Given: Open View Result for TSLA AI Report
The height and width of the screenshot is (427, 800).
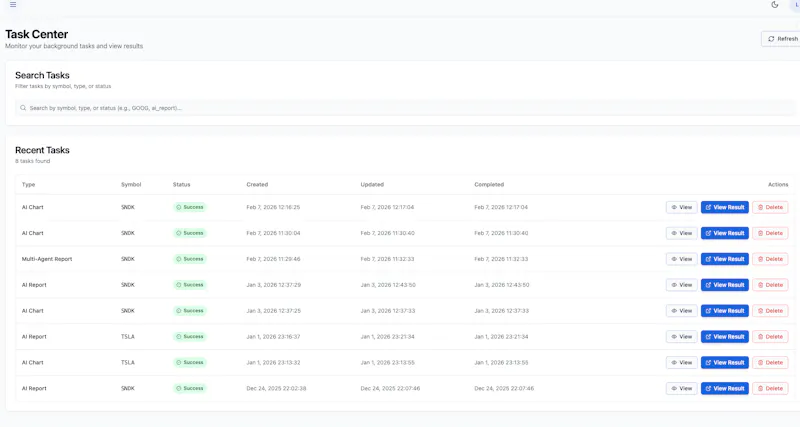Looking at the screenshot, I should pyautogui.click(x=724, y=337).
